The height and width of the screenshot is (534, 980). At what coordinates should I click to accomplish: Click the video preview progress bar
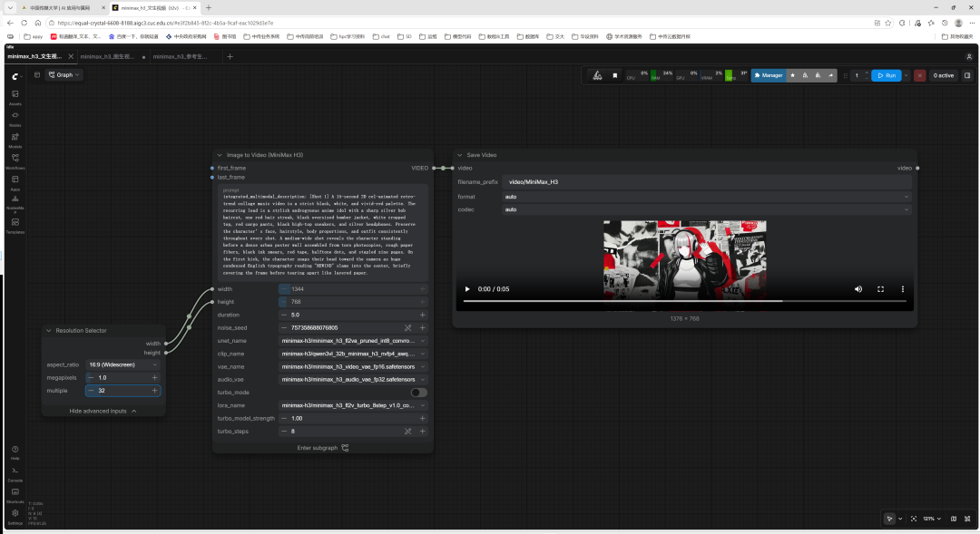pyautogui.click(x=684, y=301)
